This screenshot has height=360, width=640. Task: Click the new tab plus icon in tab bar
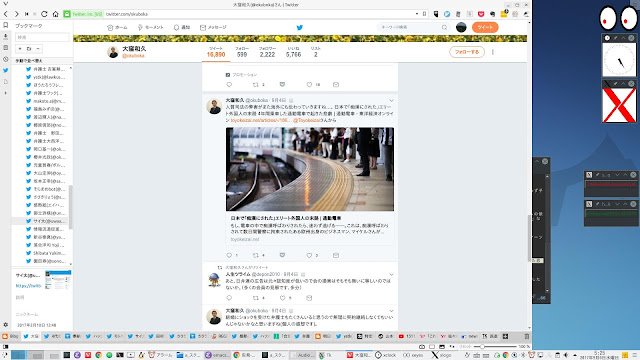click(505, 336)
